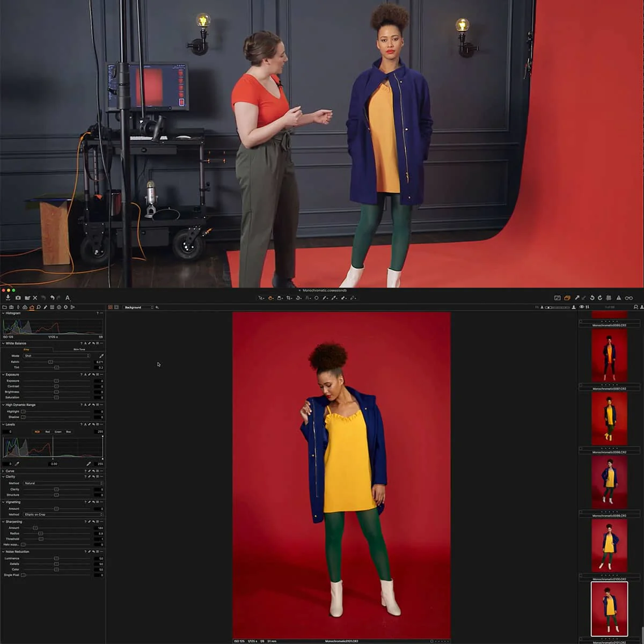Open the Details tool tab magnifier icon
This screenshot has width=644, height=644.
pyautogui.click(x=39, y=308)
